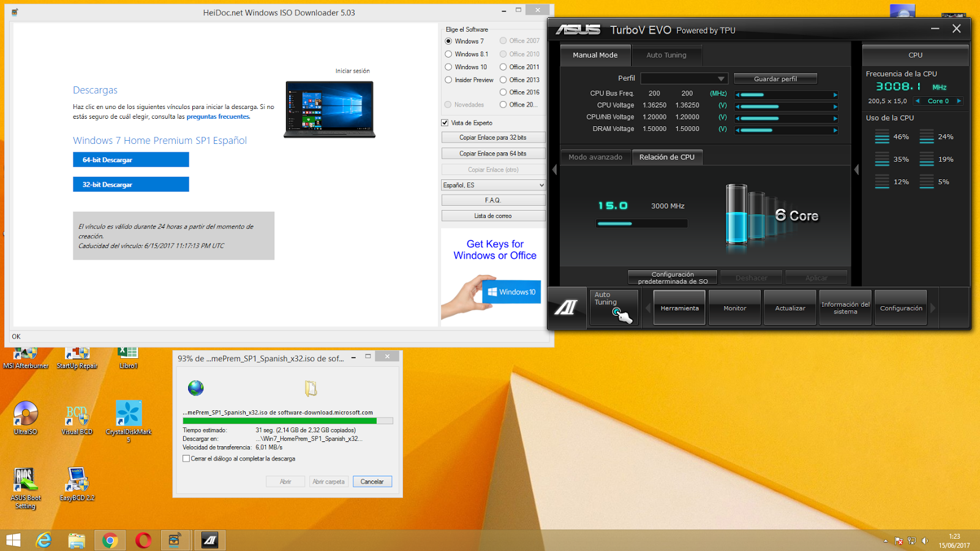Image resolution: width=980 pixels, height=551 pixels.
Task: Select the Office 2013 option
Action: click(x=503, y=80)
